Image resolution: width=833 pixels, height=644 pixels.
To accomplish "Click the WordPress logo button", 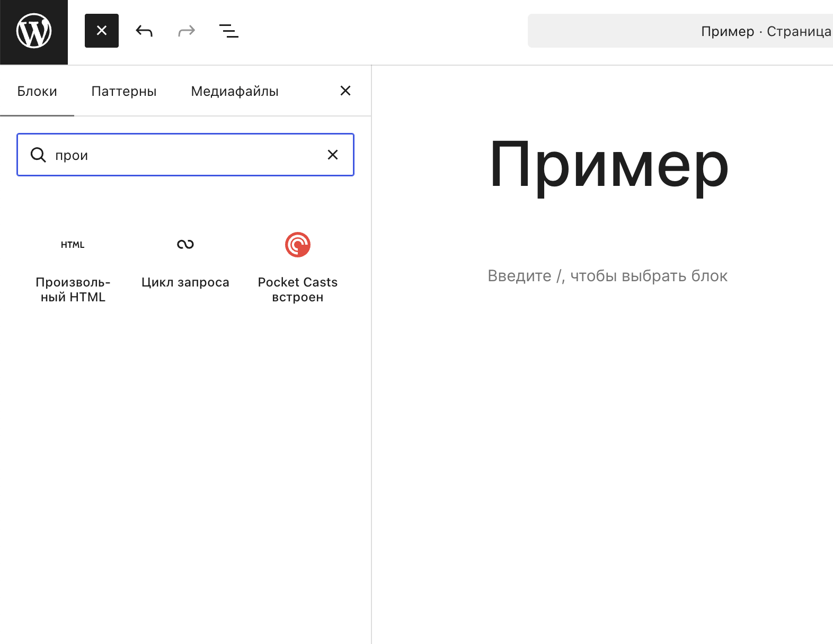I will click(34, 31).
